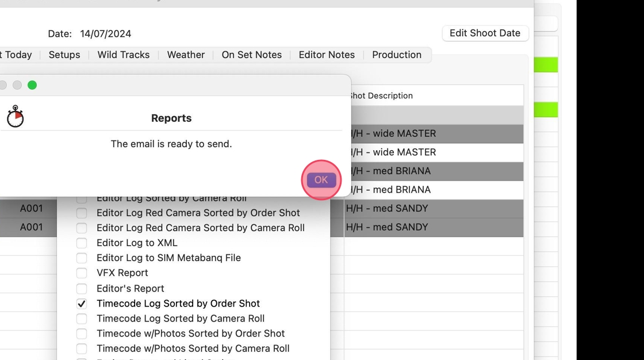This screenshot has width=644, height=360.
Task: Uncheck Timecode Log Sorted by Order Shot
Action: click(x=82, y=304)
